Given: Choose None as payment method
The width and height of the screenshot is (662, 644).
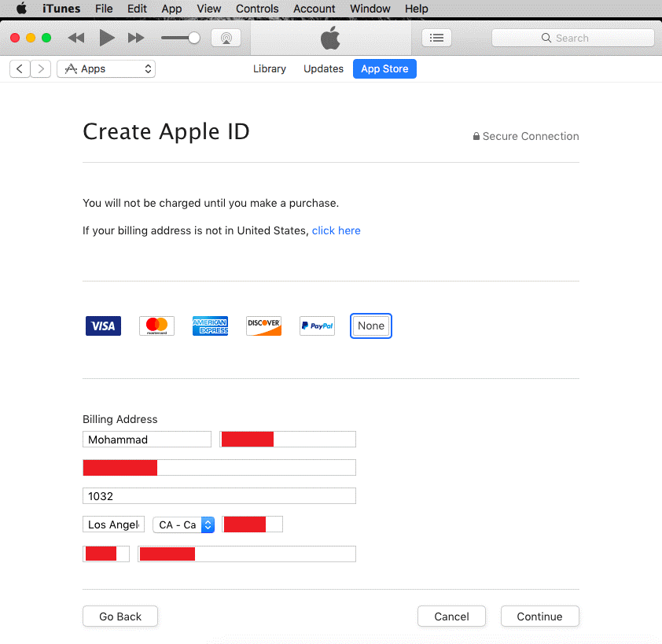Looking at the screenshot, I should [x=371, y=326].
